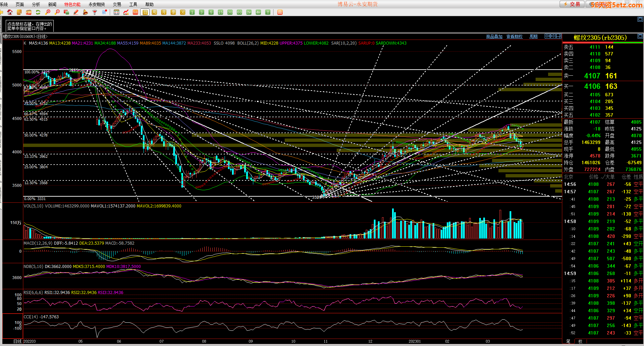
Task: Click the F10 info toolbar icon
Action: click(x=29, y=12)
